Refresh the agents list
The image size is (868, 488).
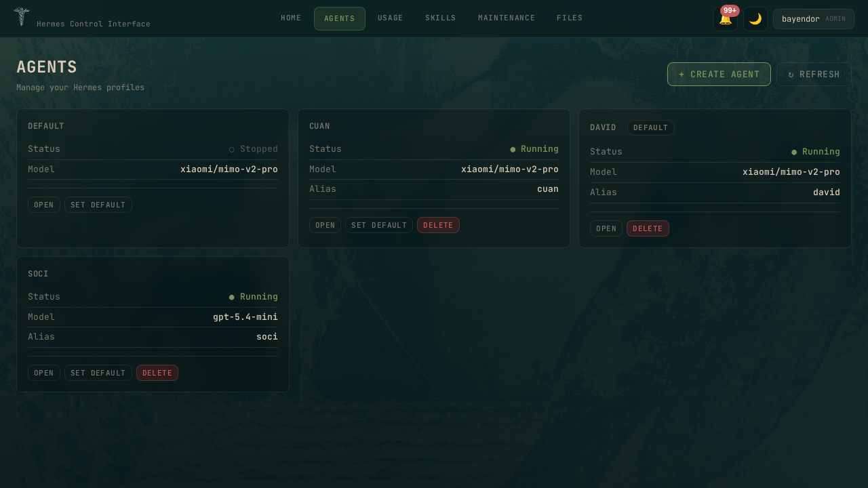814,75
